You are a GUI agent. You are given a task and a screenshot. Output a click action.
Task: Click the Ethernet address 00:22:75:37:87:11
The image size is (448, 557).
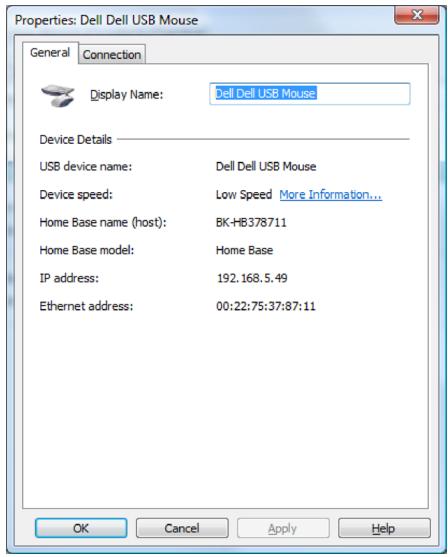266,306
